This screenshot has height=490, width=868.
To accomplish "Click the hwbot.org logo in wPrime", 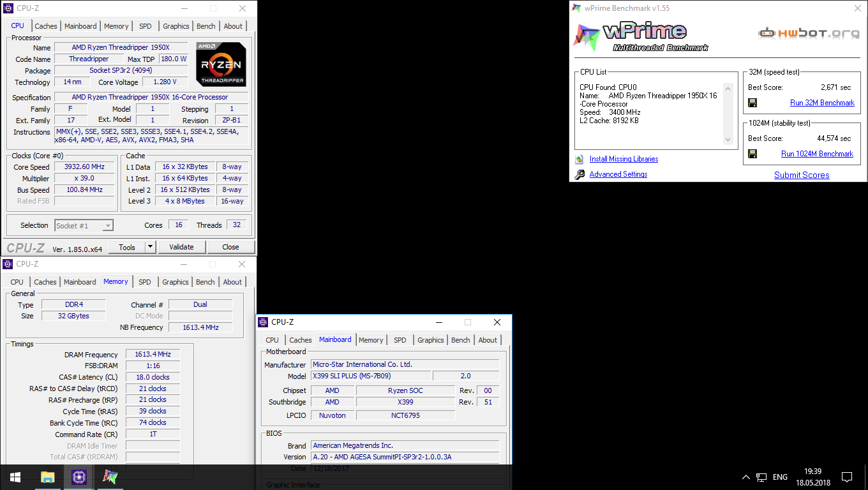I will pyautogui.click(x=809, y=33).
